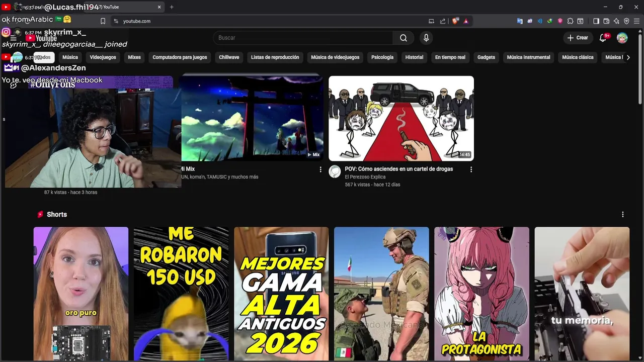Screen dimensions: 644x362
Task: Select the Psicología category chip
Action: point(382,57)
